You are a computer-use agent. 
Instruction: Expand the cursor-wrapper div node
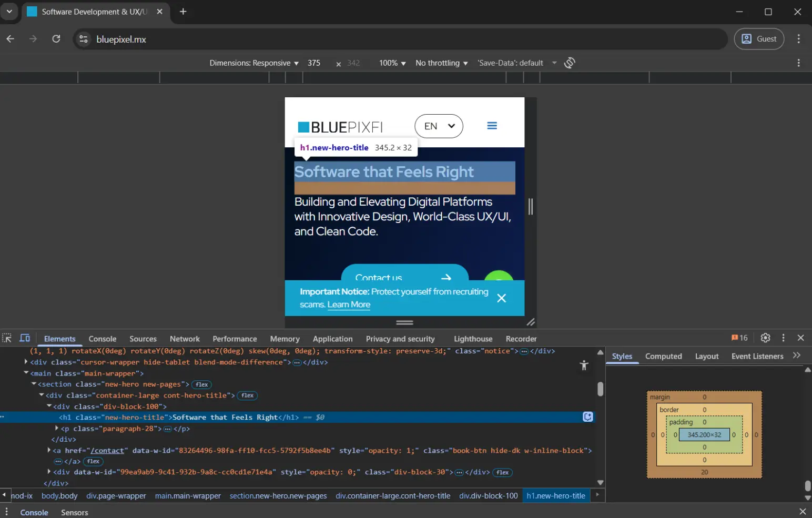coord(26,362)
